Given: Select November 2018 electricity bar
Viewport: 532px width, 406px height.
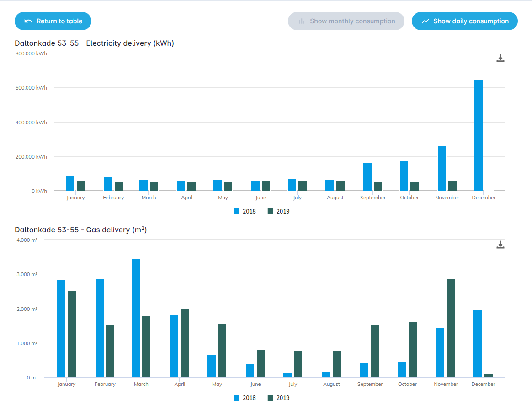Looking at the screenshot, I should (x=442, y=168).
